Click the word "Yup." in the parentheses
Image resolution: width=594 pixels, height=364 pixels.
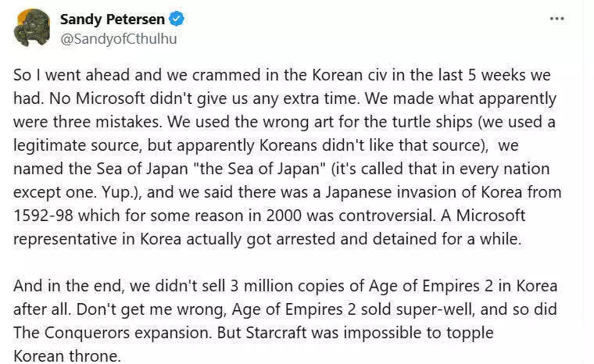pyautogui.click(x=116, y=192)
